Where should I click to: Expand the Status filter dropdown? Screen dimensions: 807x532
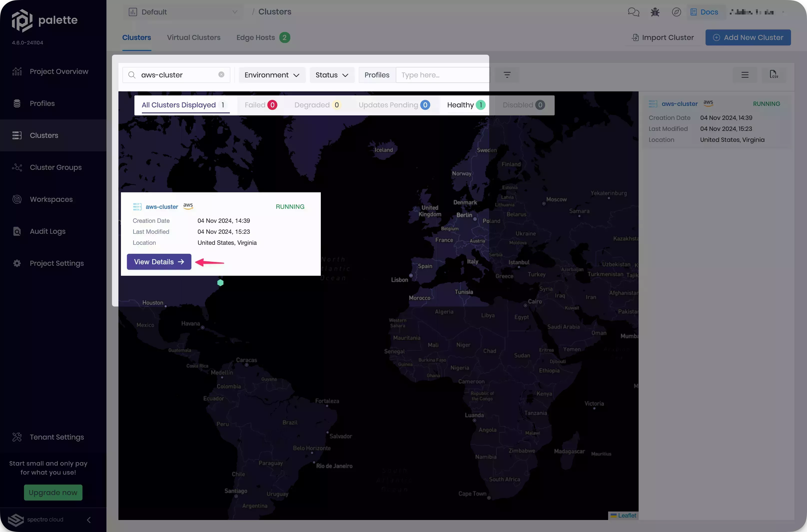tap(332, 75)
